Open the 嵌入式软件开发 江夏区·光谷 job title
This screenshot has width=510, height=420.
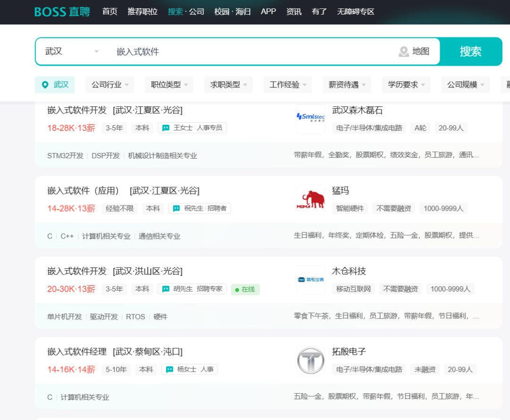pyautogui.click(x=115, y=110)
